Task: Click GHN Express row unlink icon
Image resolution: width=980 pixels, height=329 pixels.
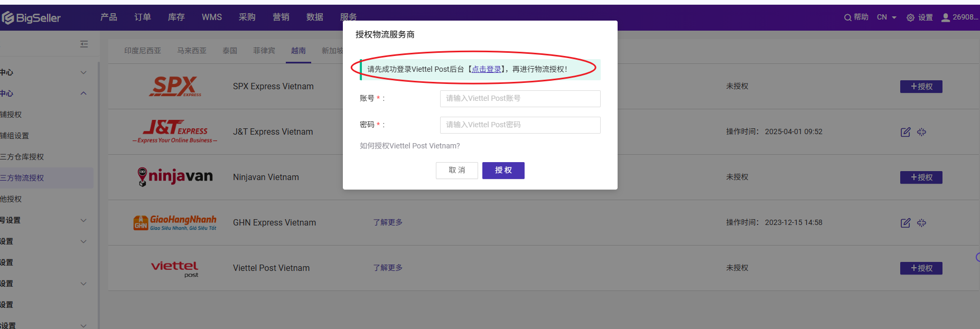Action: point(921,223)
